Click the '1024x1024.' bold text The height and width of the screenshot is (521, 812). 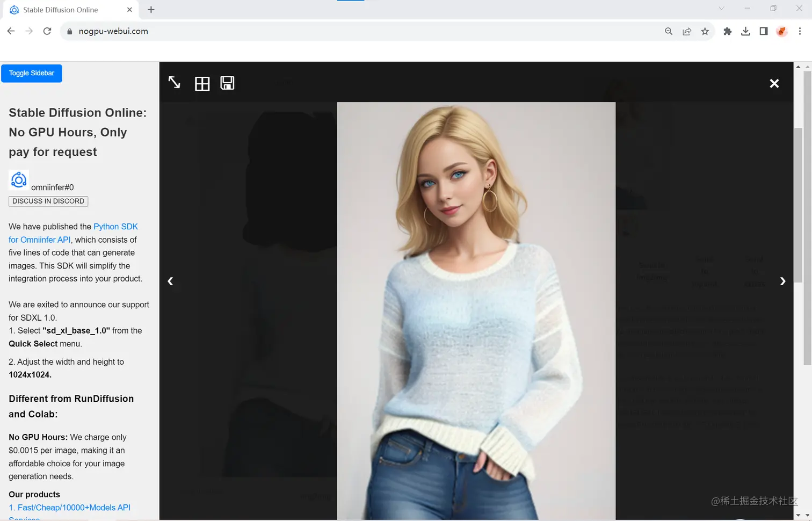[30, 375]
